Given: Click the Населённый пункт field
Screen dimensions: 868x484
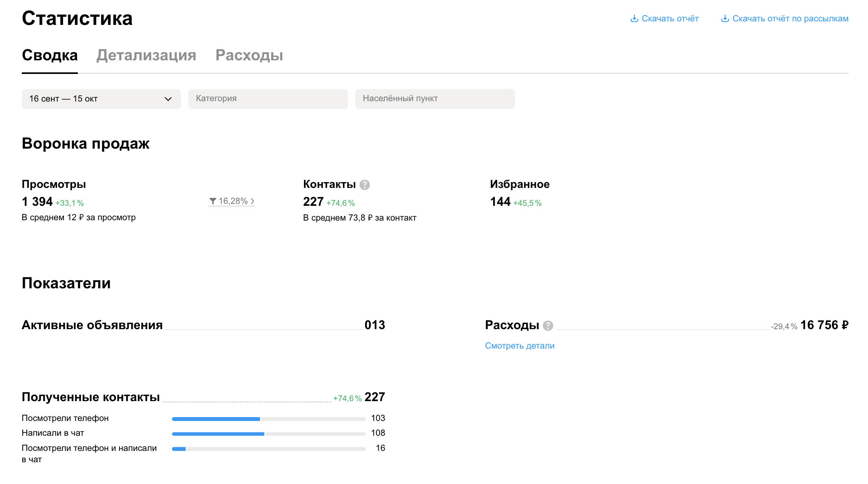Looking at the screenshot, I should pos(435,99).
